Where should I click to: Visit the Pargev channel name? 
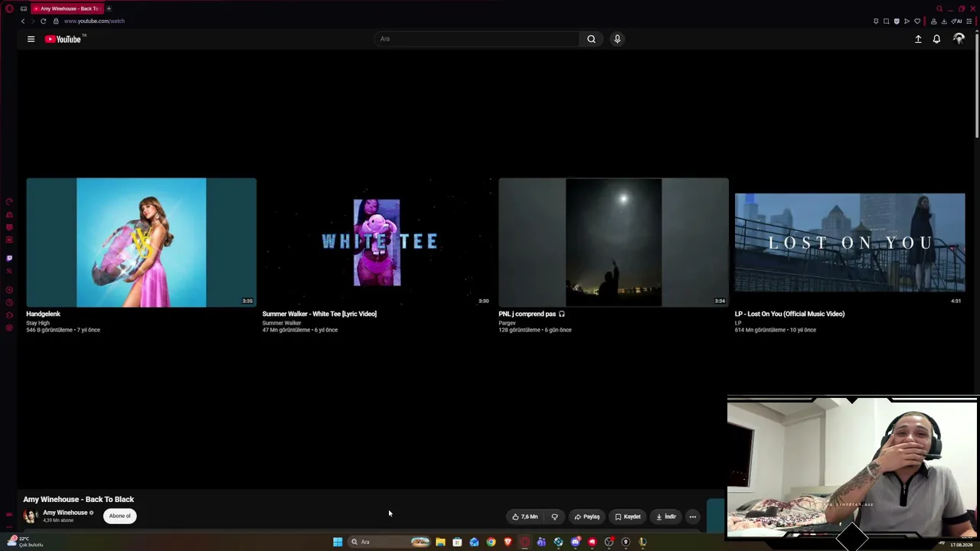point(508,323)
